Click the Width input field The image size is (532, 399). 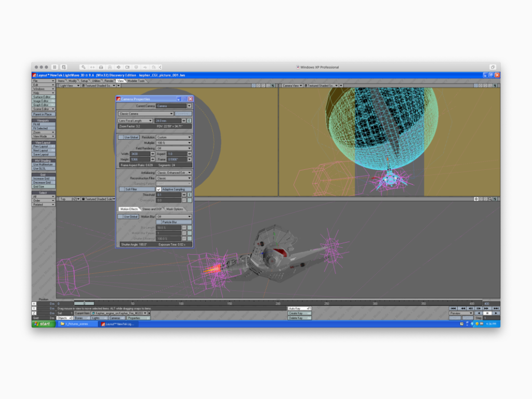[x=140, y=154]
